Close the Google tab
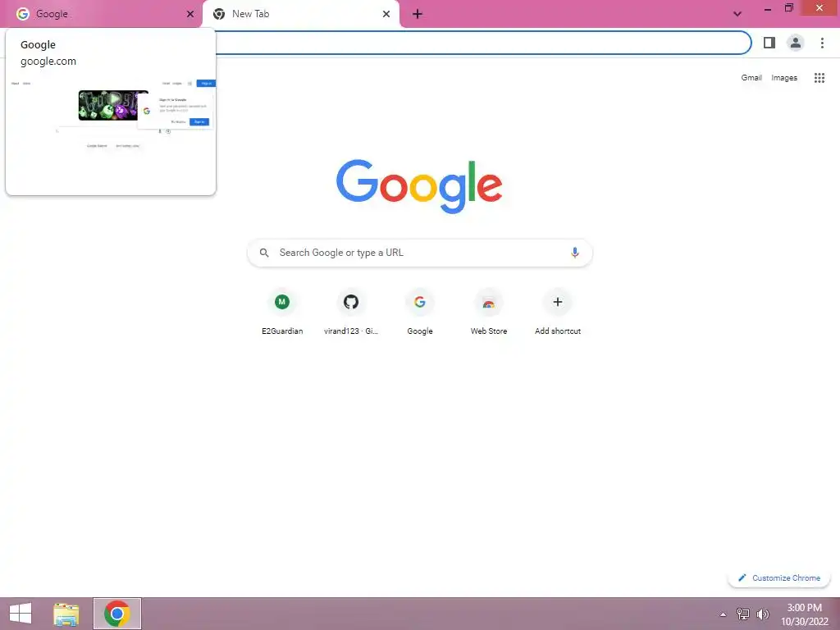Viewport: 840px width, 630px height. tap(189, 14)
